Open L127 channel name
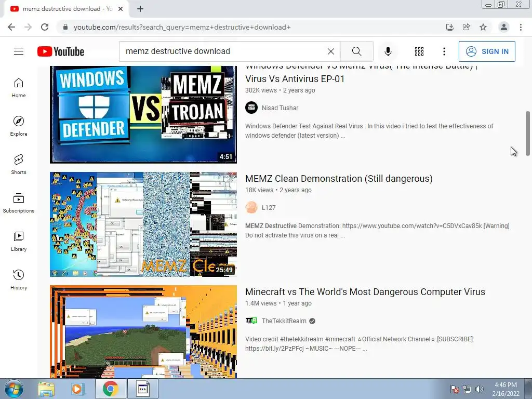This screenshot has height=399, width=532. coord(269,208)
